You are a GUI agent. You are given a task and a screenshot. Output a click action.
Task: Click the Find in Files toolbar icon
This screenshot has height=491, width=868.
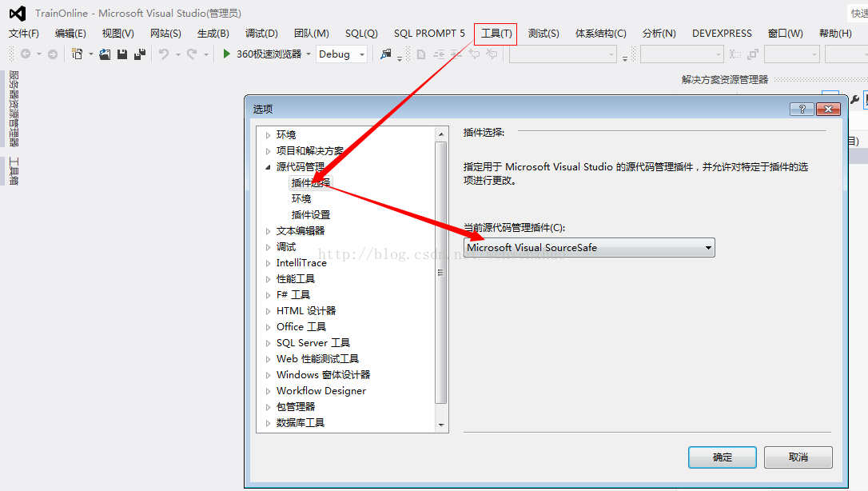pyautogui.click(x=386, y=54)
